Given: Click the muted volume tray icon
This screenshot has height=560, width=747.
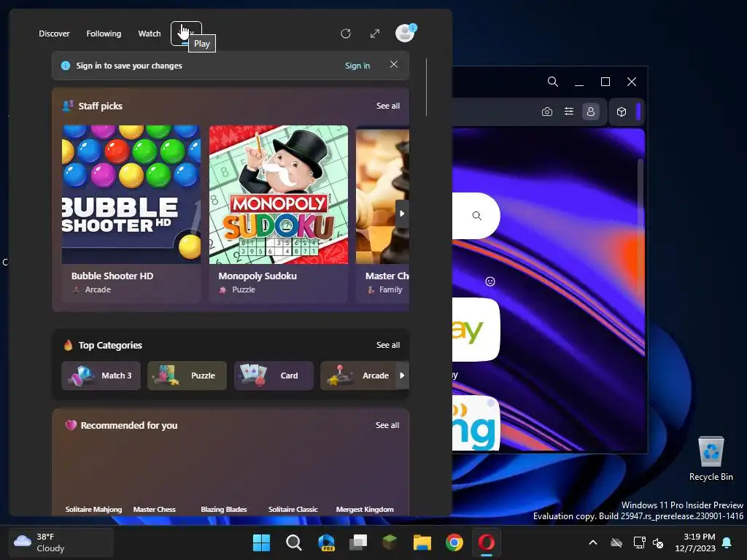Looking at the screenshot, I should (658, 542).
